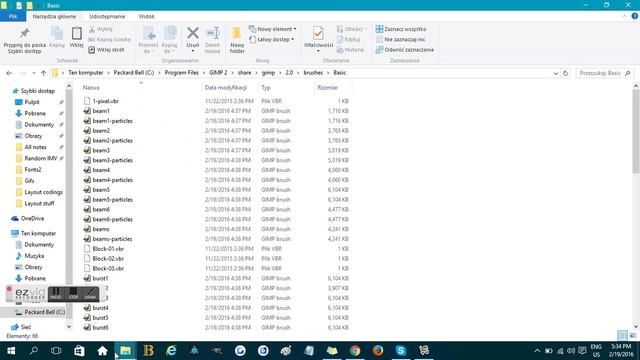Open the Explorer help icon
Viewport: 640px width, 360px height.
pyautogui.click(x=635, y=16)
